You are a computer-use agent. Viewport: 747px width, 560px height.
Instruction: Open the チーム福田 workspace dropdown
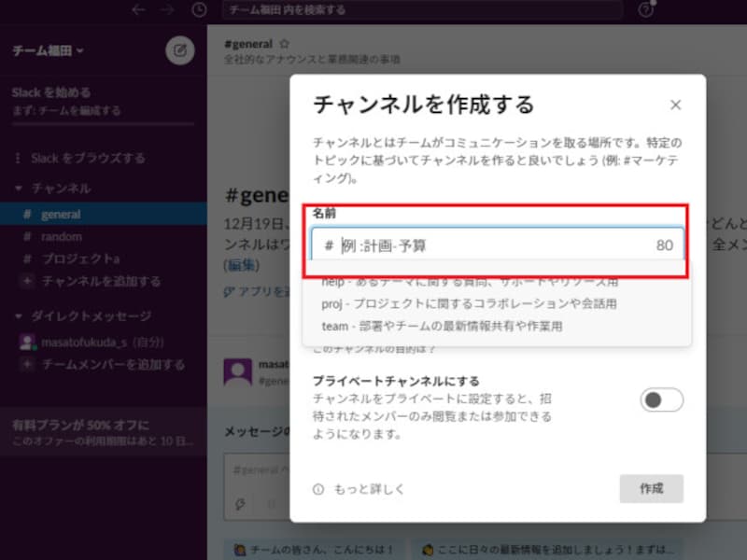tap(48, 50)
